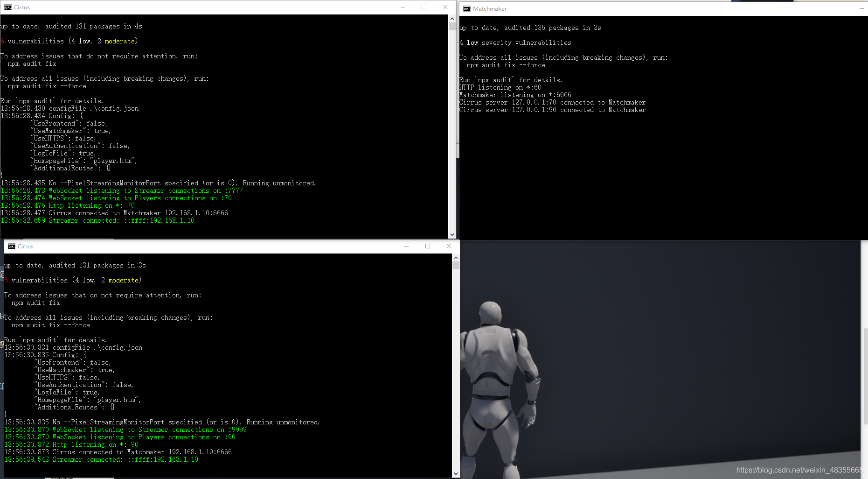Click the bottom Cirrus window's console icon
Viewport: 868px width, 479px height.
(12, 246)
